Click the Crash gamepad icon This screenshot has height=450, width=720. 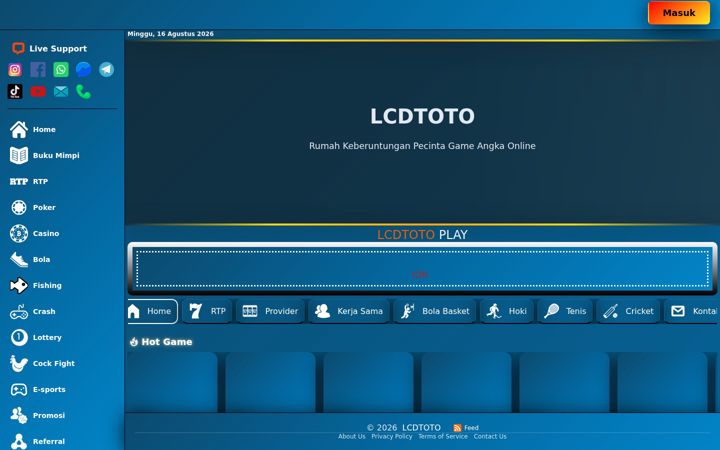(x=19, y=312)
